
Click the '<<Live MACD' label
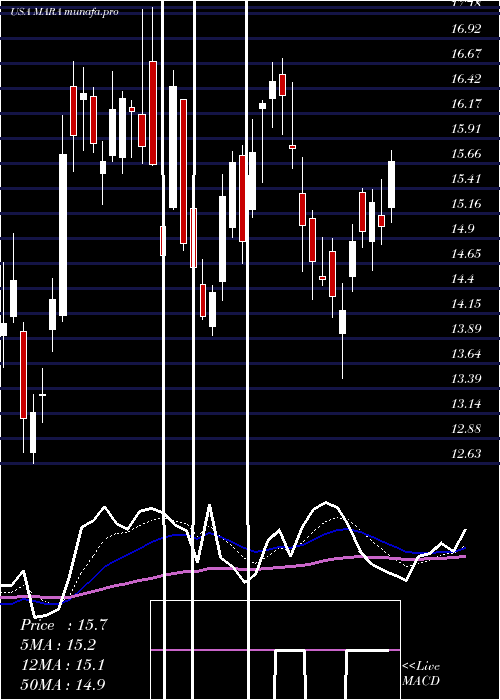(x=421, y=674)
